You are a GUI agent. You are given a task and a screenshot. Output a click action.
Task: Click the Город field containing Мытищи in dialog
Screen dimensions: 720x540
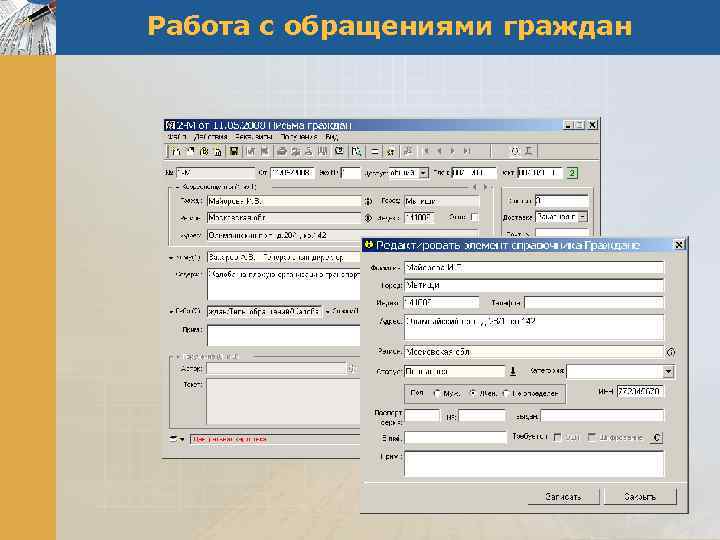pos(534,285)
